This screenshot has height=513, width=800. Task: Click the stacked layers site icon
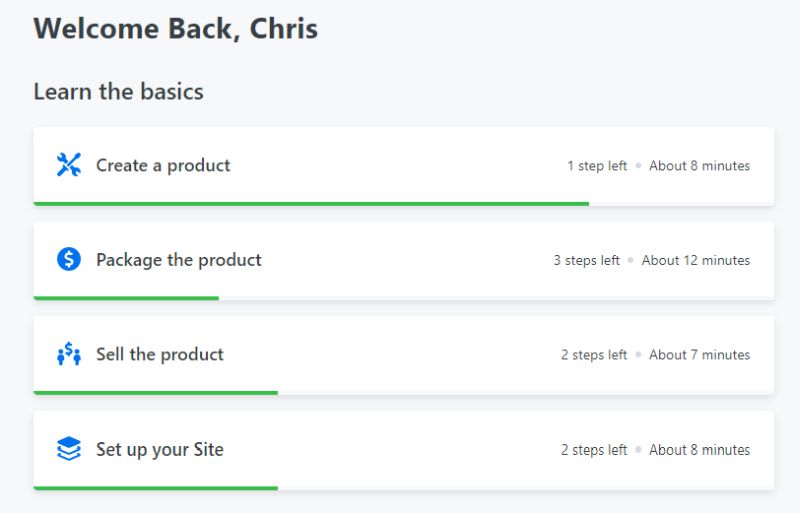pyautogui.click(x=68, y=449)
